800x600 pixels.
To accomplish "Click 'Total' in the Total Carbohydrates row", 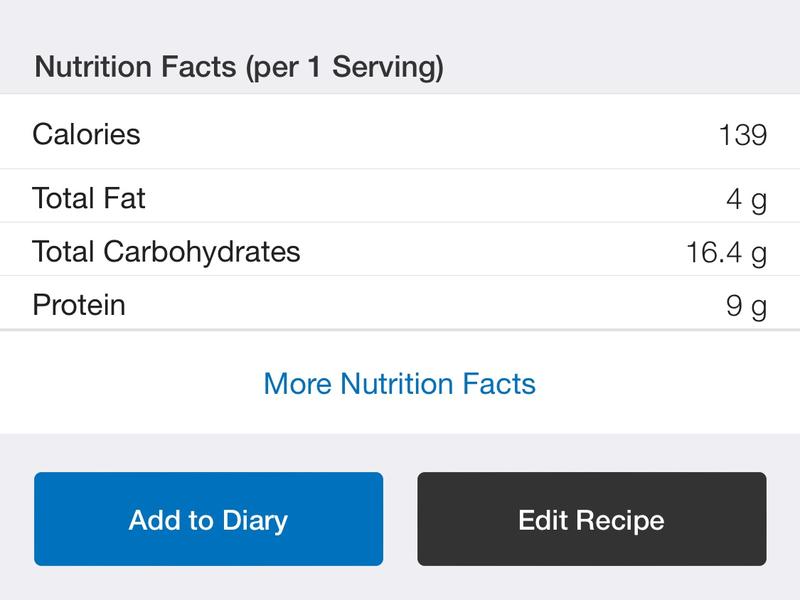I will [x=61, y=251].
